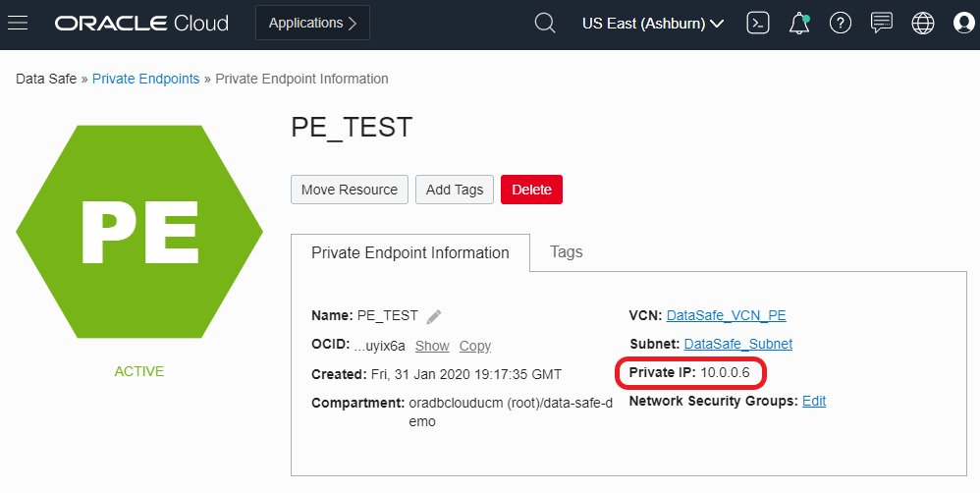Switch to the Tags tab
This screenshot has width=980, height=493.
[567, 251]
